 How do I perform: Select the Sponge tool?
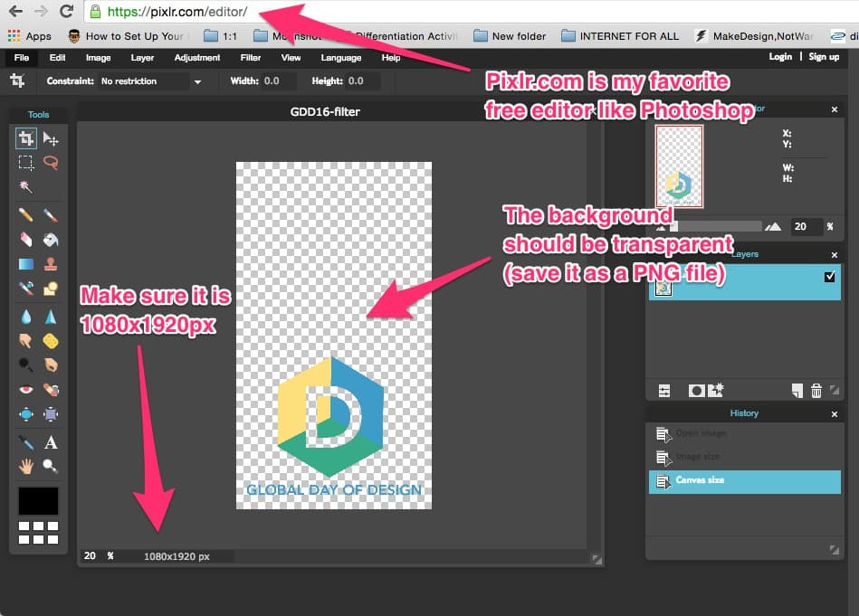(51, 341)
